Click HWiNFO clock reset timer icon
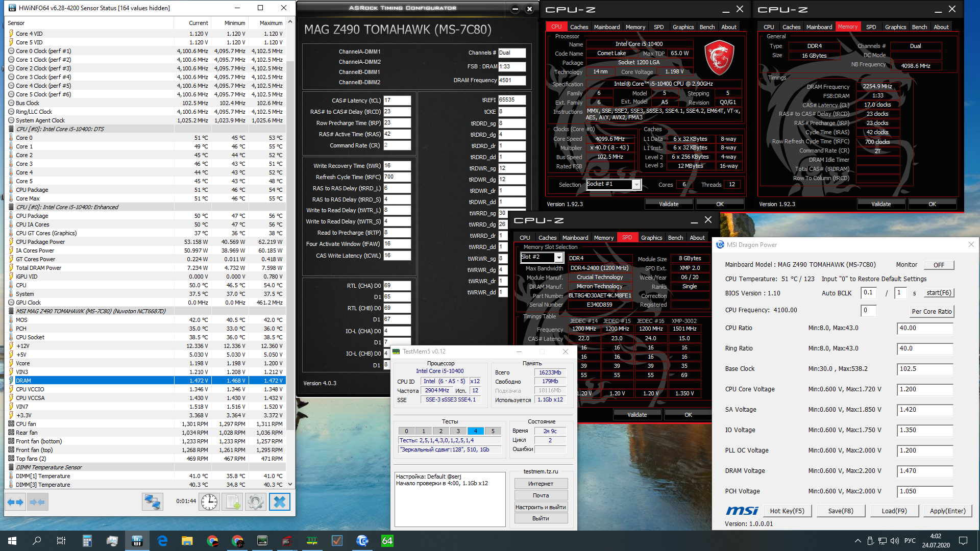 pos(209,502)
